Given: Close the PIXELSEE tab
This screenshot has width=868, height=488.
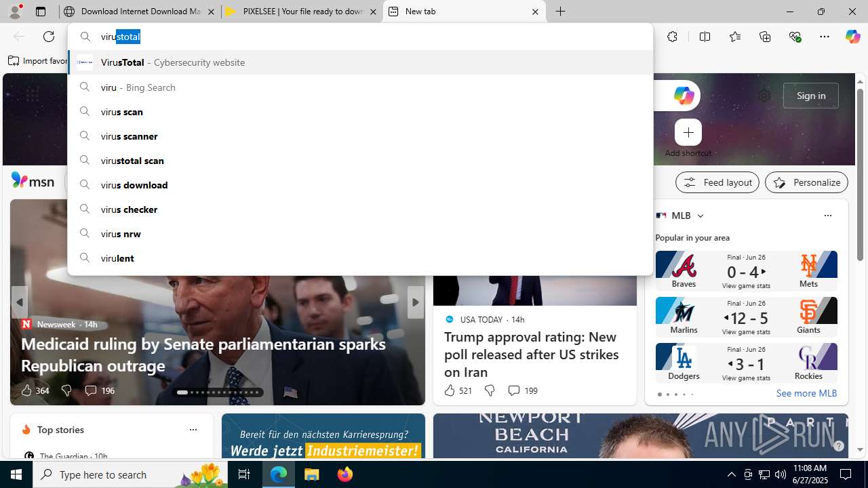Looking at the screenshot, I should tap(373, 12).
